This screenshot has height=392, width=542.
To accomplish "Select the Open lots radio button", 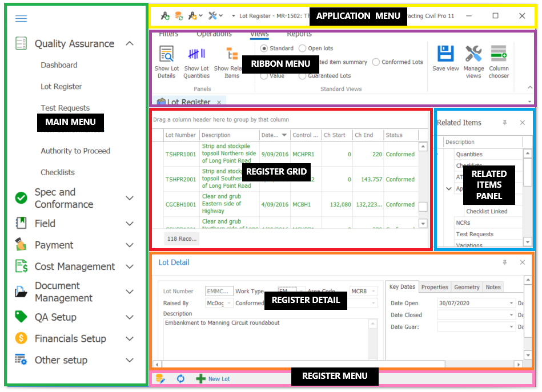I will click(303, 49).
